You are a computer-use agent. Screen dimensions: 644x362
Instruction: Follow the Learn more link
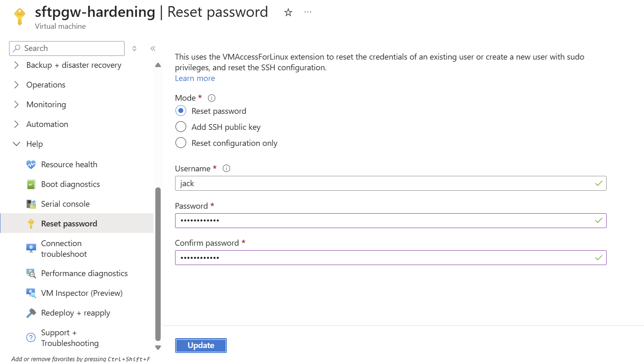click(x=195, y=78)
